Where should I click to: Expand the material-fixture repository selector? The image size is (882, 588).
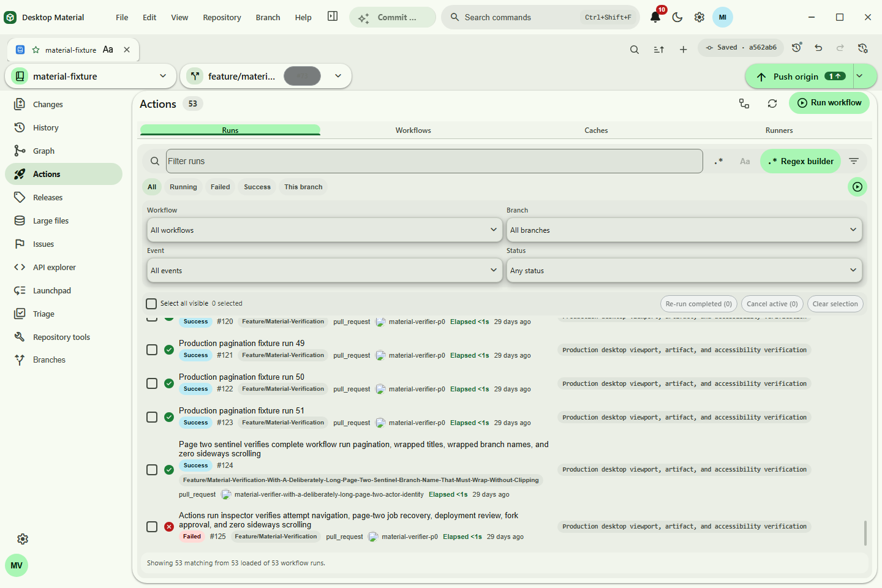(x=91, y=76)
